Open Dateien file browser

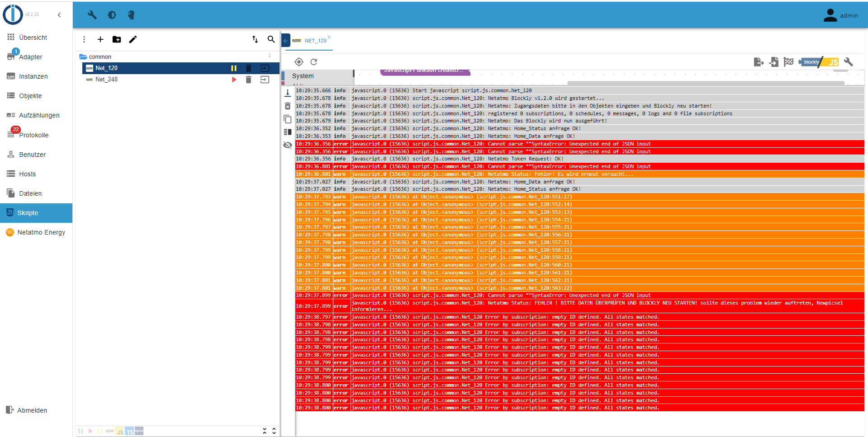(36, 193)
